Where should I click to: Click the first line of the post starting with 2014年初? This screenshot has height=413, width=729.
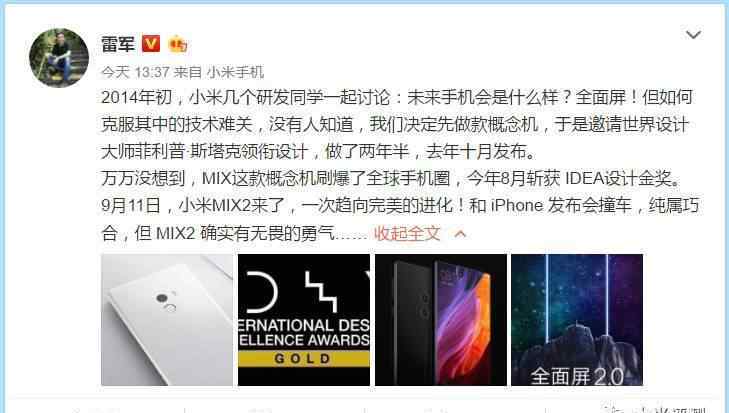397,97
